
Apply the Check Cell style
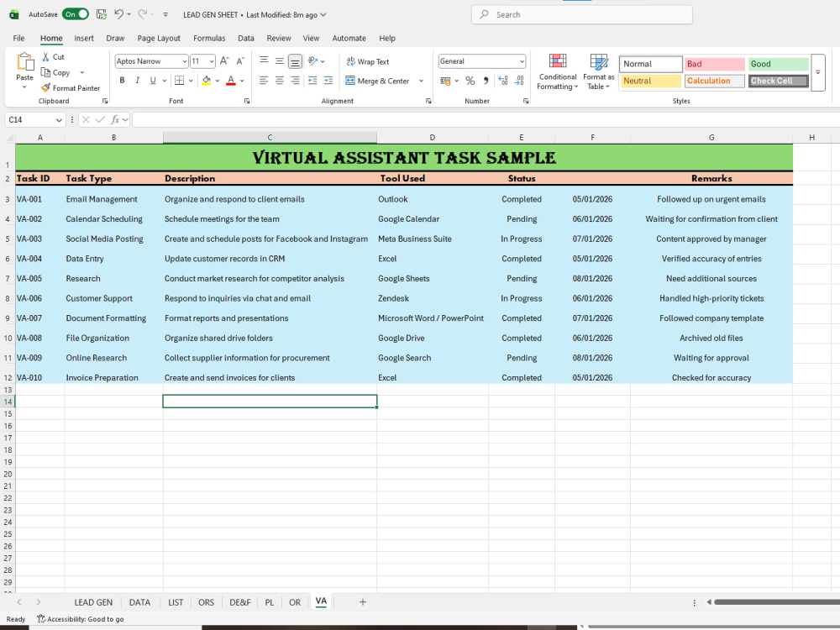[x=779, y=81]
